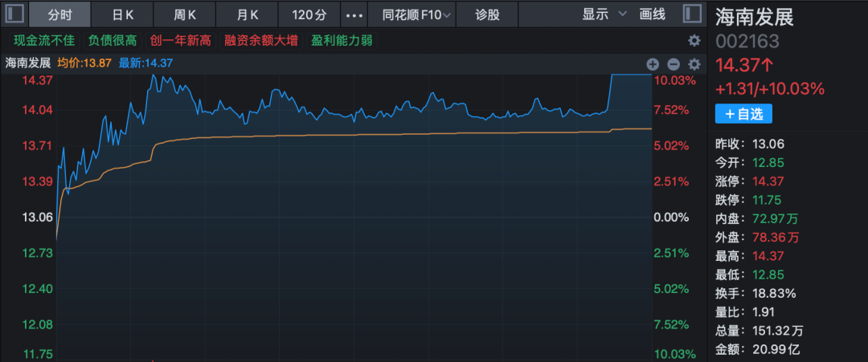This screenshot has width=868, height=362.
Task: Zoom in chart with plus icon
Action: [653, 64]
